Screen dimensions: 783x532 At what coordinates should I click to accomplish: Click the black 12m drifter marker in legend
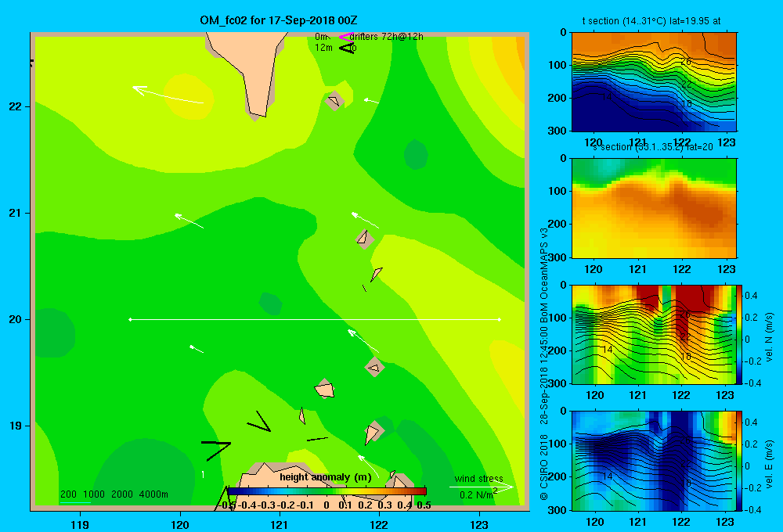click(347, 48)
